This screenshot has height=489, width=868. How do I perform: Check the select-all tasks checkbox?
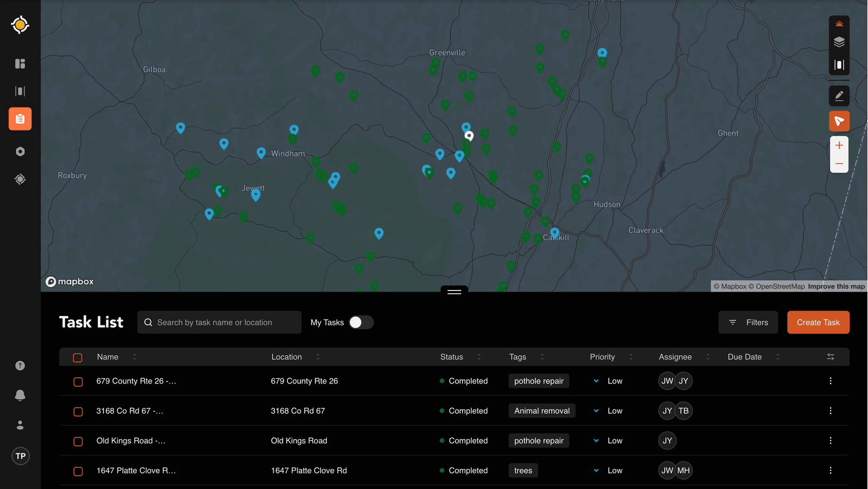click(x=78, y=358)
